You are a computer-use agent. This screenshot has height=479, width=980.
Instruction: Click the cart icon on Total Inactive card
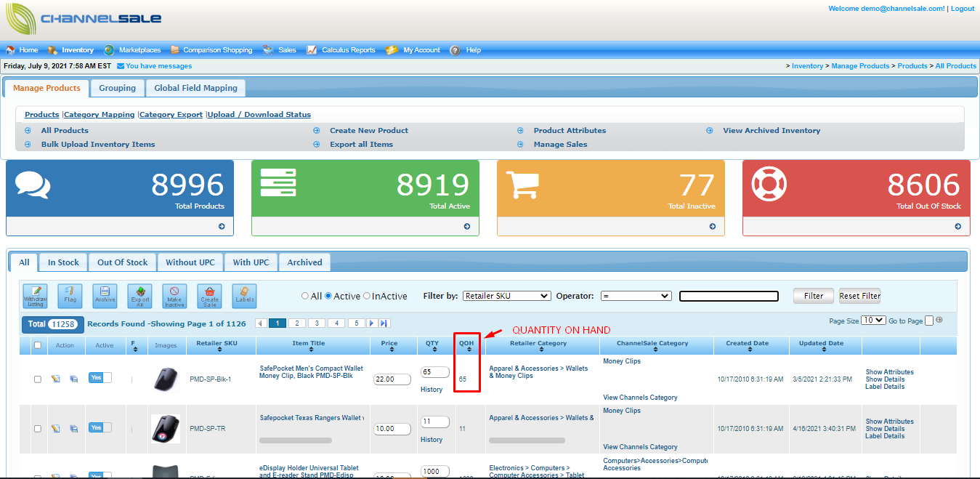click(x=523, y=183)
